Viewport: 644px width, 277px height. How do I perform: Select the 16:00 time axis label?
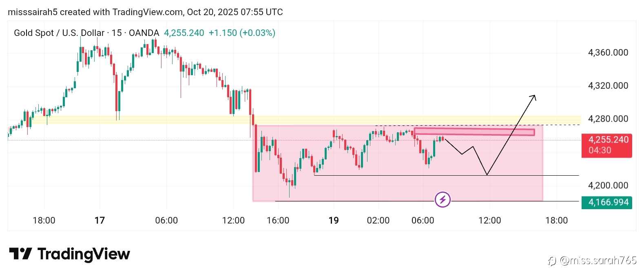(x=278, y=221)
